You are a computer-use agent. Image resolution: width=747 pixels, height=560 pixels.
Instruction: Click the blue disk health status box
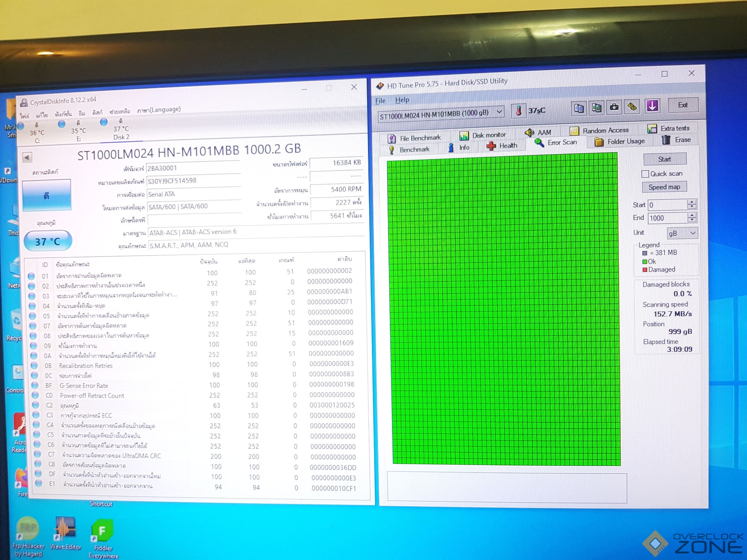[46, 196]
